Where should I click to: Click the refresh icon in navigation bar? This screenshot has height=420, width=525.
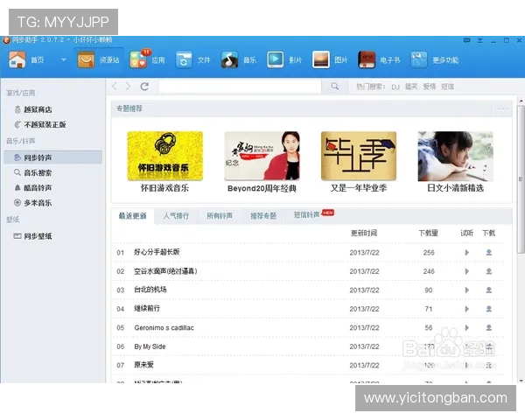click(144, 87)
